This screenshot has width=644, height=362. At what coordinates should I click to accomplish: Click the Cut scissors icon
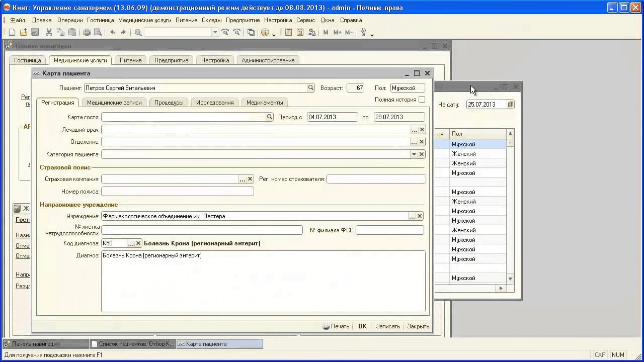pyautogui.click(x=49, y=32)
